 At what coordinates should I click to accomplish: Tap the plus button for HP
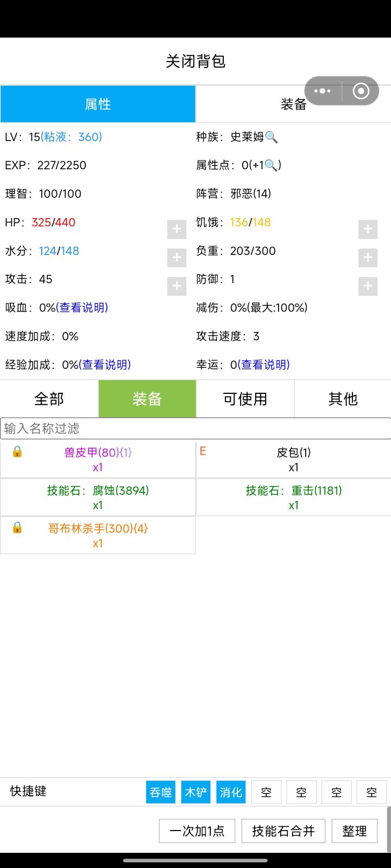click(176, 229)
